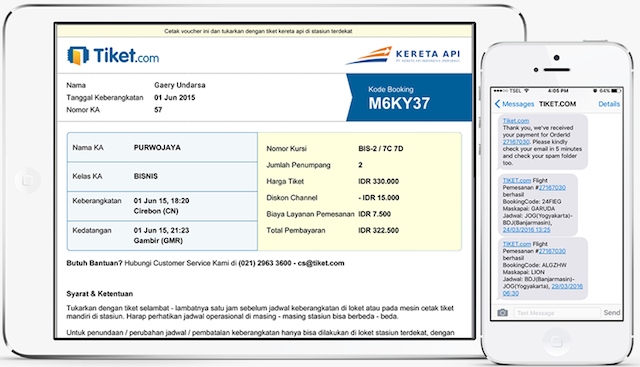
Task: Click the 'Diskon Channel' label
Action: (292, 198)
